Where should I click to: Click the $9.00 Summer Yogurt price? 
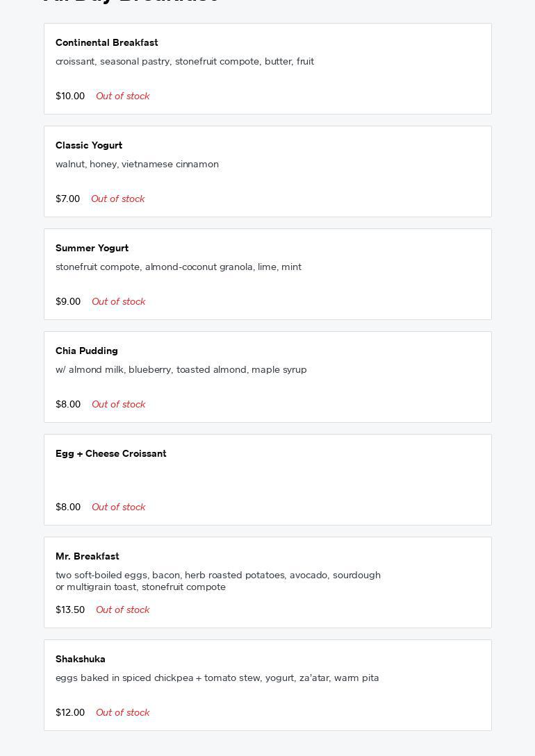68,301
